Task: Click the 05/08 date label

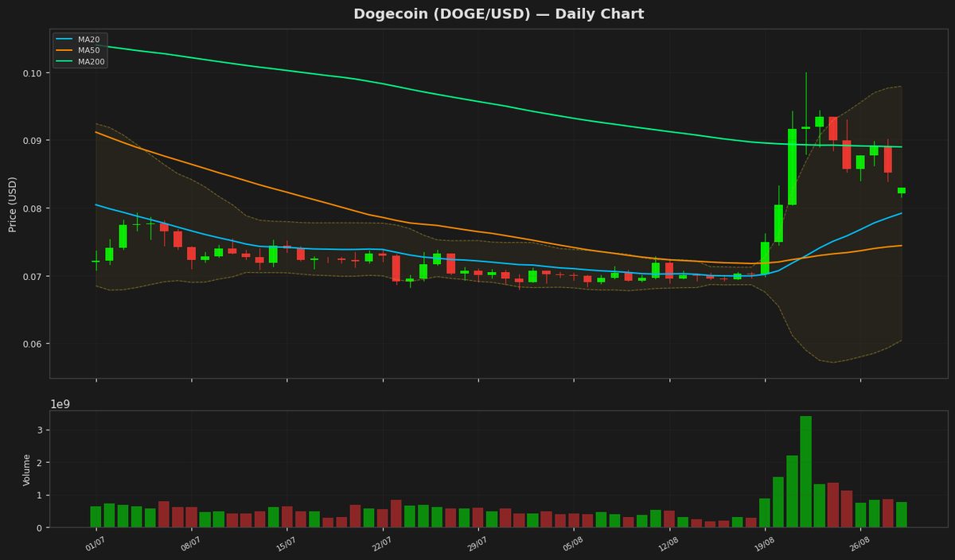Action: tap(571, 545)
